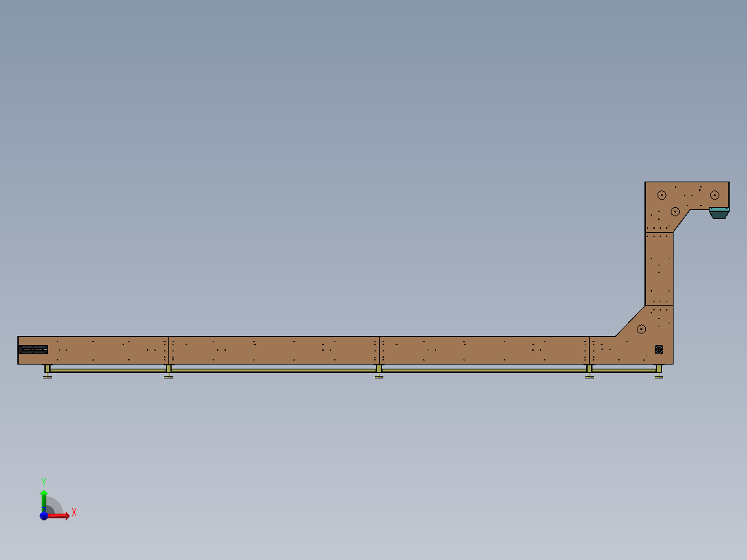The width and height of the screenshot is (747, 560).
Task: Select the rightmost support leg foot
Action: [x=659, y=377]
